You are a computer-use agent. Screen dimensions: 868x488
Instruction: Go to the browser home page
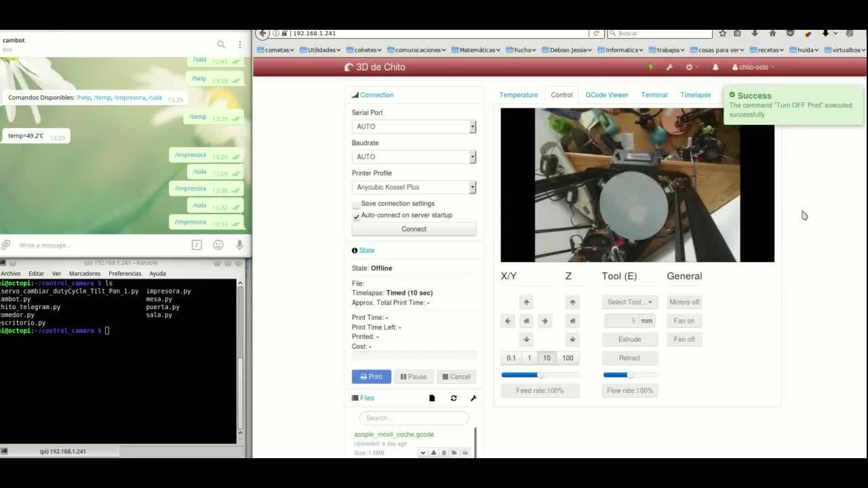[x=772, y=33]
